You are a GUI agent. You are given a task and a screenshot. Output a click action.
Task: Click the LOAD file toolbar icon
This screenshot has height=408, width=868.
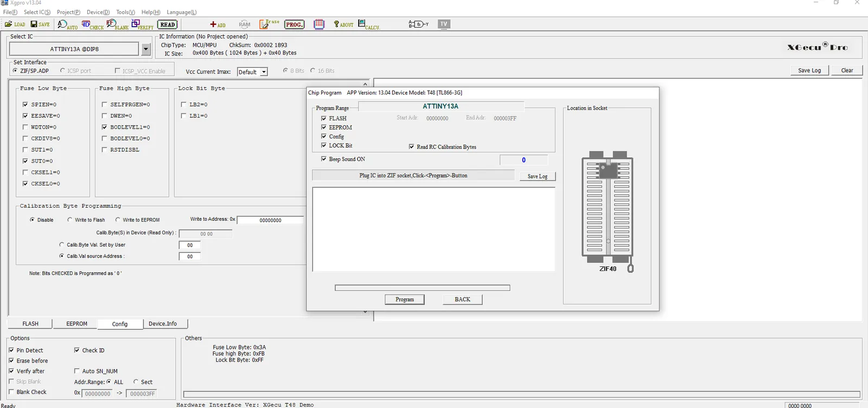pyautogui.click(x=15, y=24)
